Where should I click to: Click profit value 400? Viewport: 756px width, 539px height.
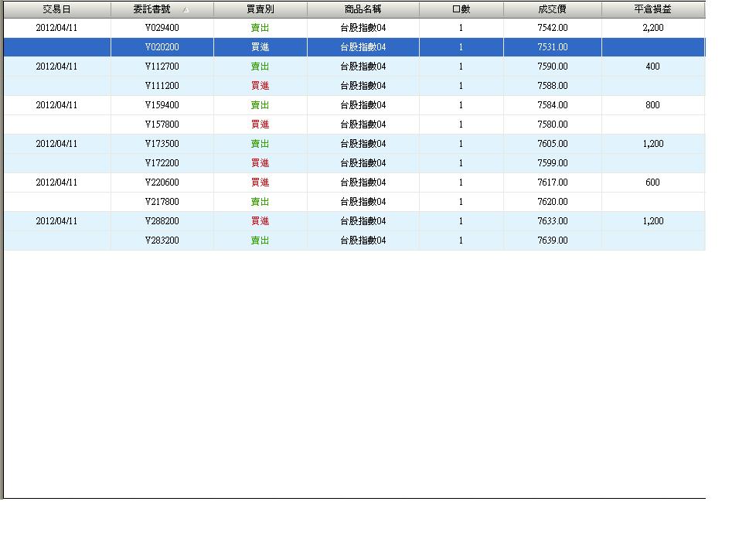[x=653, y=67]
